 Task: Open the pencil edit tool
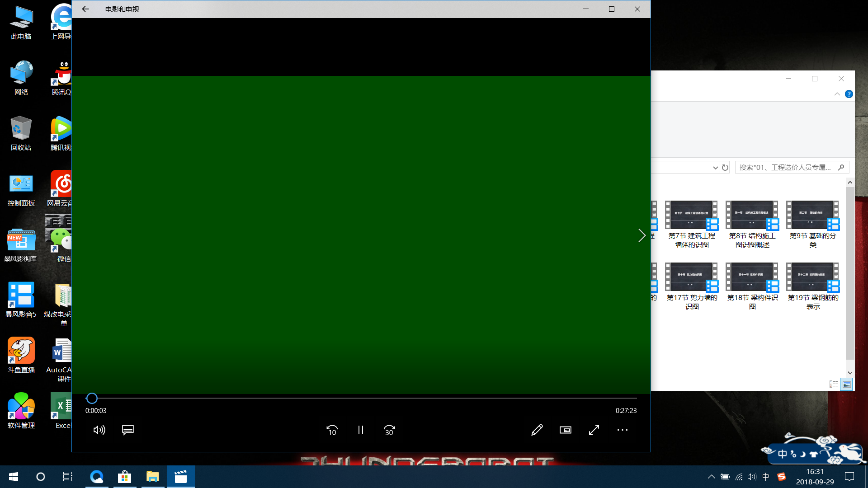pyautogui.click(x=537, y=430)
